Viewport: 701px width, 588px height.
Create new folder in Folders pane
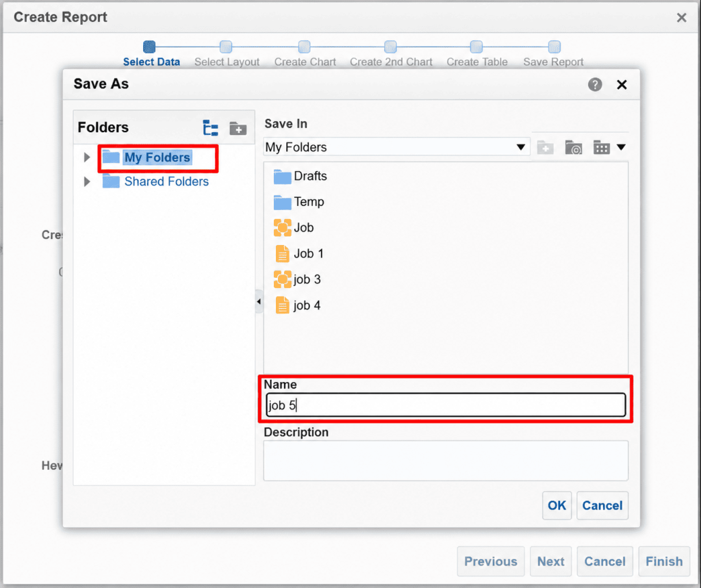[238, 128]
